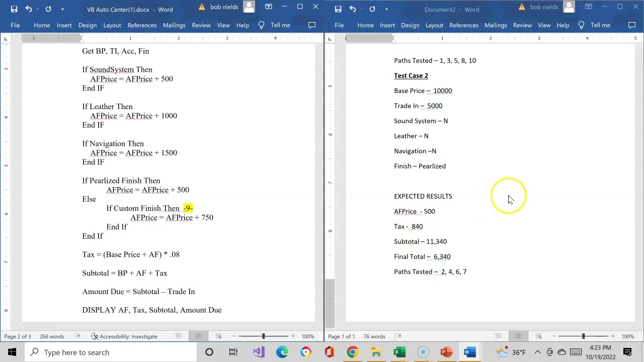Screen dimensions: 644x362
Task: Open Visual Studio from taskbar
Action: point(259,352)
